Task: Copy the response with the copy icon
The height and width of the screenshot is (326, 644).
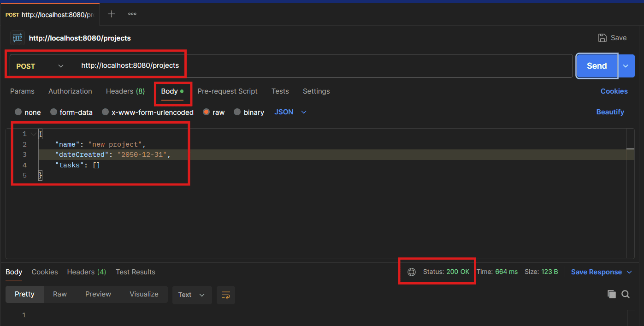Action: coord(612,294)
